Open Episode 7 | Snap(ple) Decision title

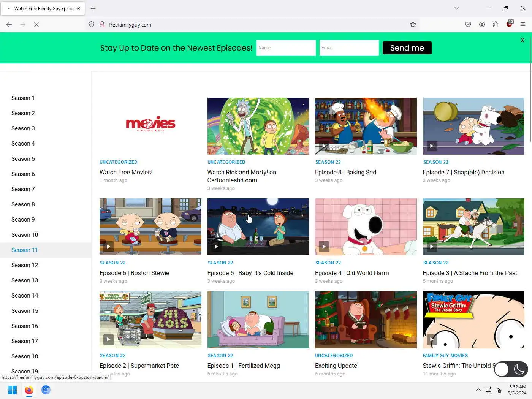(x=464, y=173)
